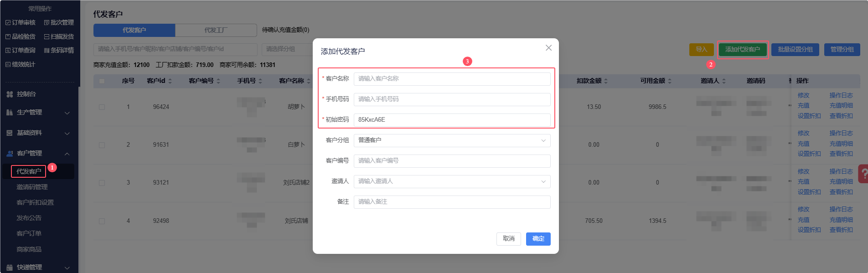Click 确定 to confirm adding customer
Viewport: 868px width, 273px height.
[538, 239]
